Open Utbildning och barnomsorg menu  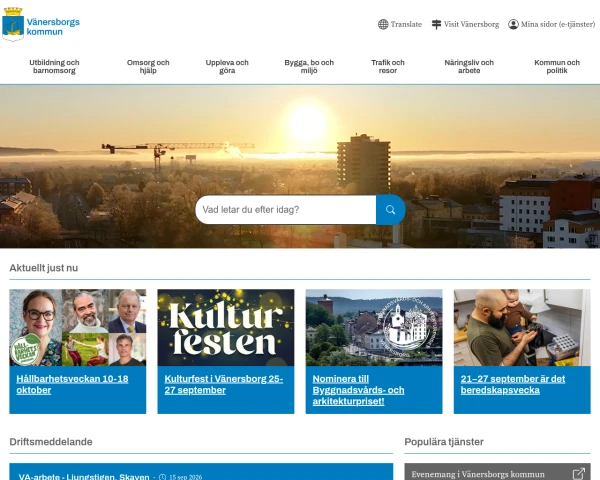coord(54,67)
